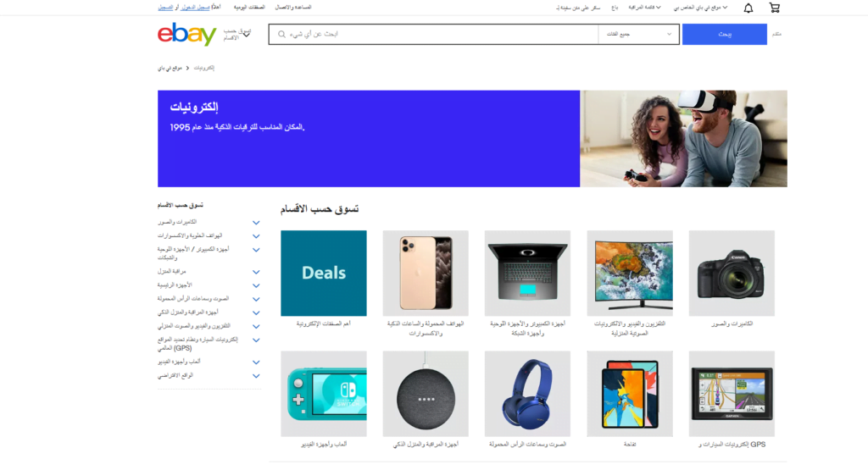The image size is (868, 470).
Task: Click the sign in link at top
Action: point(195,7)
